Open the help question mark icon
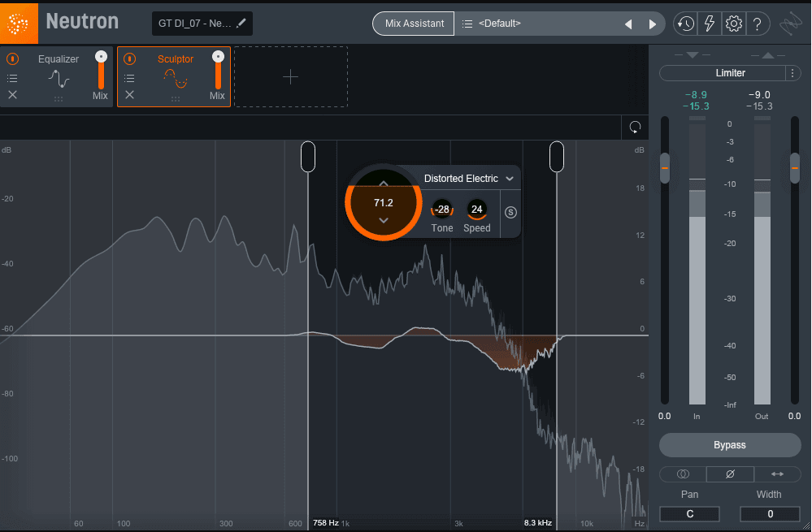 (757, 24)
